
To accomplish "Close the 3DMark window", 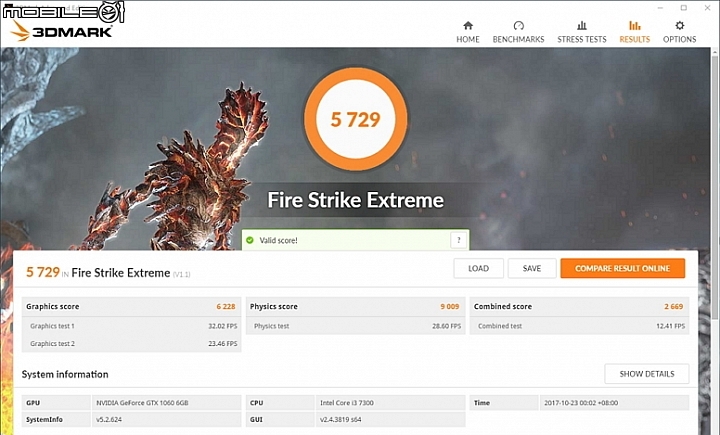I will coord(708,8).
